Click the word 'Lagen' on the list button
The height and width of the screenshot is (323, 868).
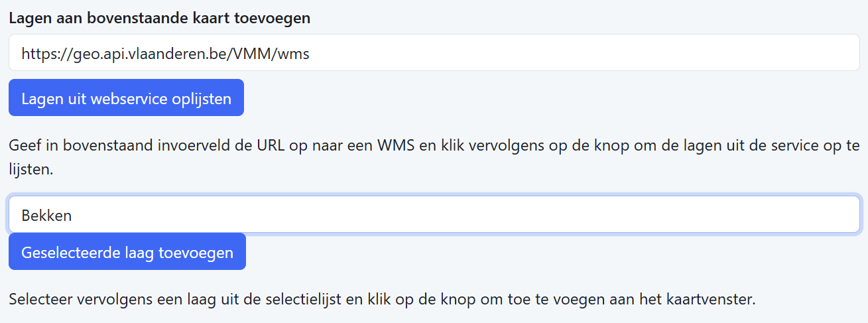click(x=40, y=99)
